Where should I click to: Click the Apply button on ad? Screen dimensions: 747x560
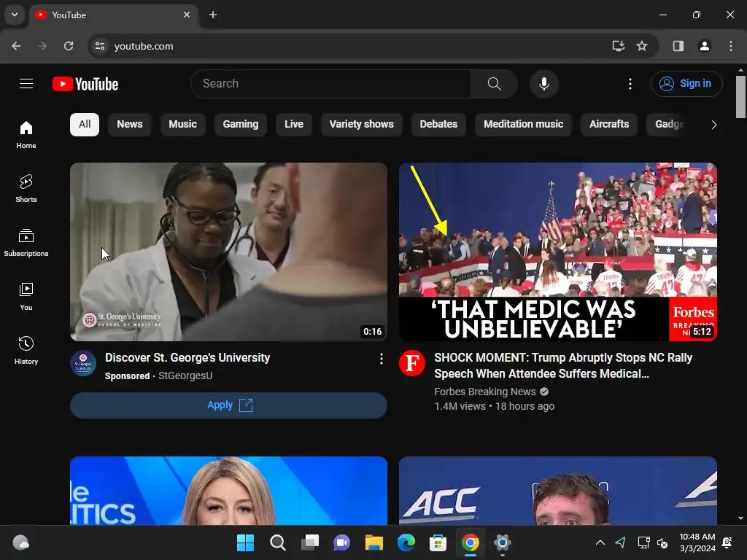[x=228, y=405]
